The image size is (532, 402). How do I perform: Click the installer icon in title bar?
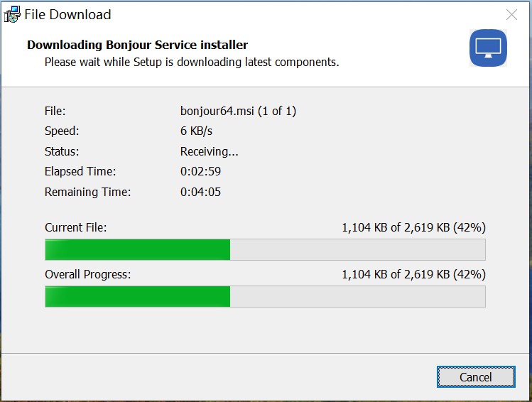[x=12, y=15]
